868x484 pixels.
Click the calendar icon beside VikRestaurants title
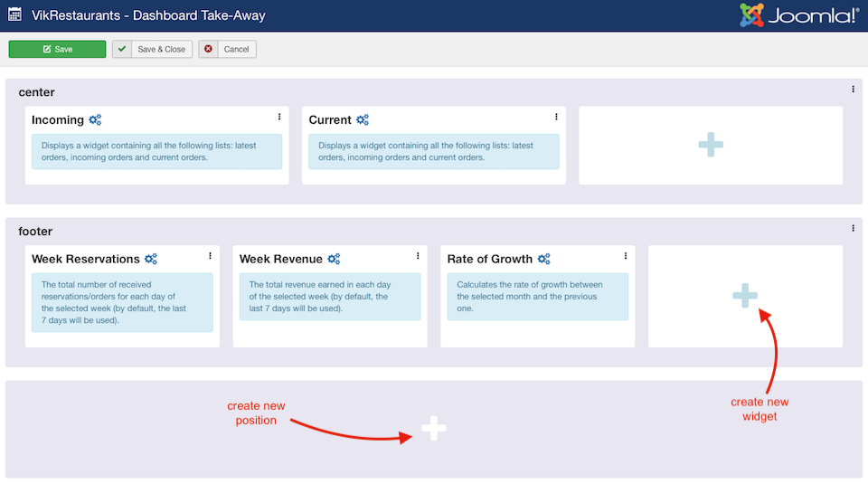pyautogui.click(x=15, y=14)
